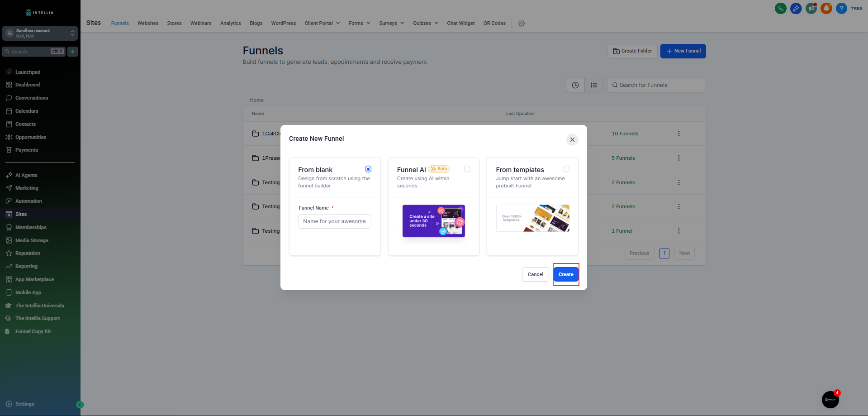The image size is (868, 416).
Task: Switch to list view icon
Action: pyautogui.click(x=594, y=85)
